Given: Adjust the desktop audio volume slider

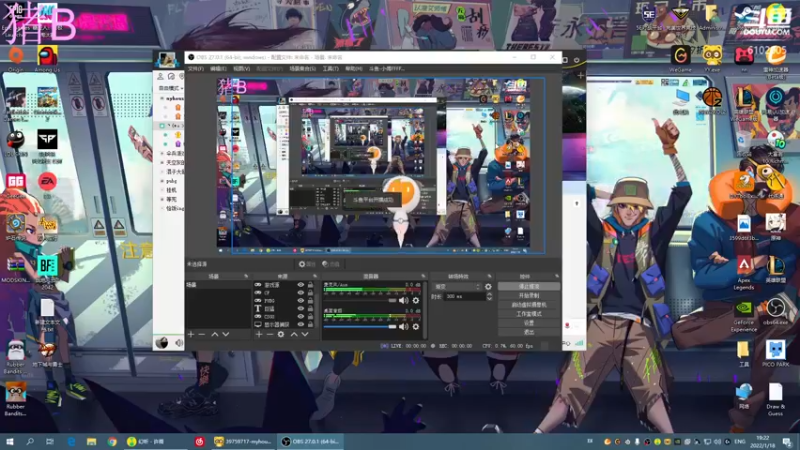Looking at the screenshot, I should click(360, 327).
